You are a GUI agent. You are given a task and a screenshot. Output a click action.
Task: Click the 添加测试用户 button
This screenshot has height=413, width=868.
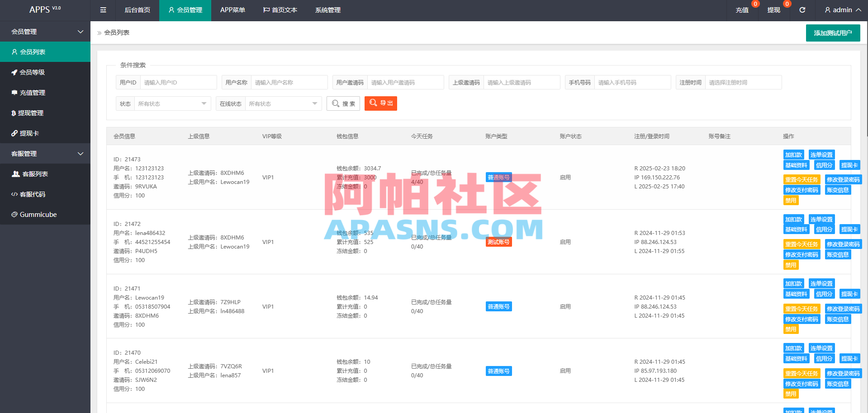pyautogui.click(x=833, y=33)
